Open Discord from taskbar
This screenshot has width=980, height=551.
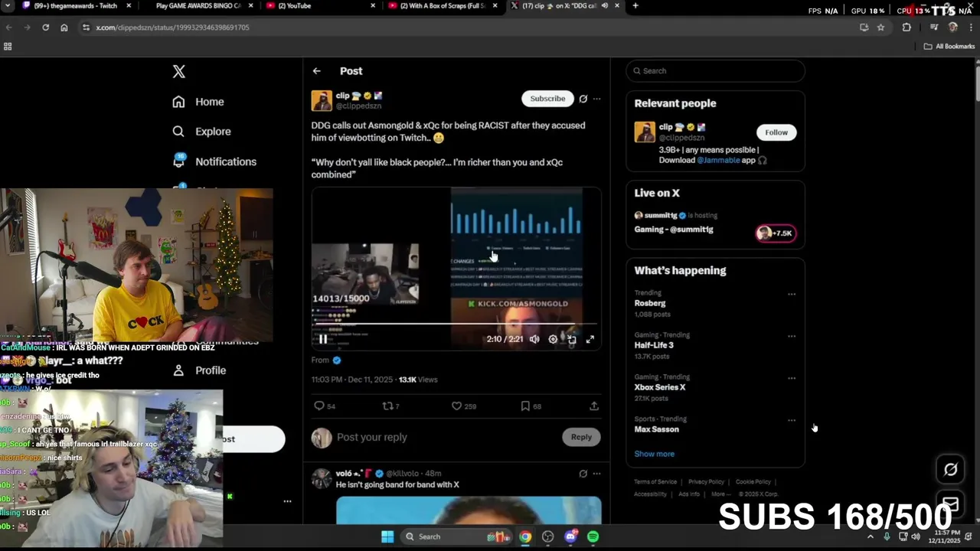pyautogui.click(x=570, y=536)
